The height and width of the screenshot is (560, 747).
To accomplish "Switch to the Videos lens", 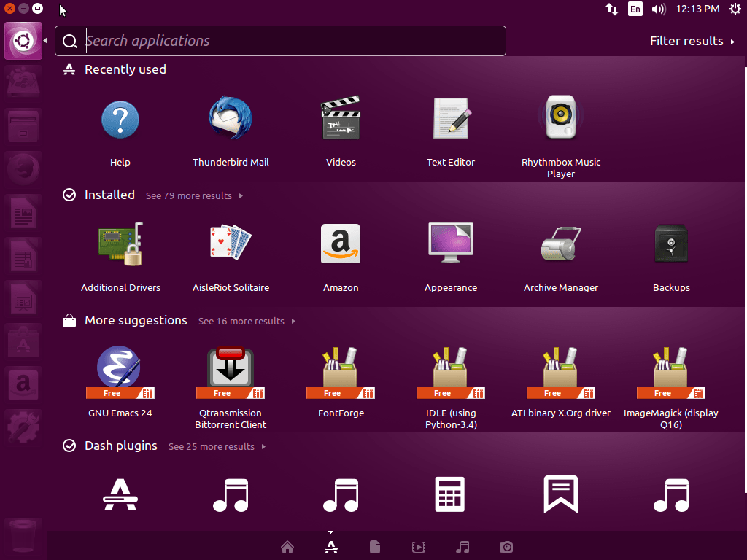I will click(419, 547).
